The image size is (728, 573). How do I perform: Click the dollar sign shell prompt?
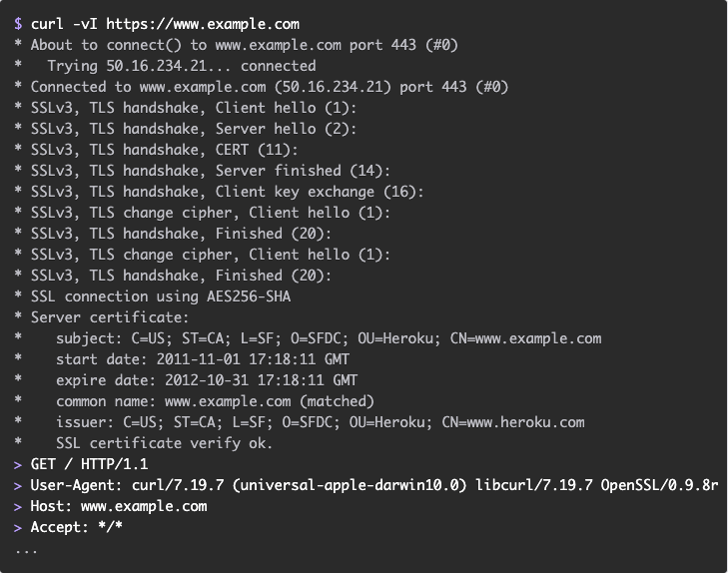point(18,24)
